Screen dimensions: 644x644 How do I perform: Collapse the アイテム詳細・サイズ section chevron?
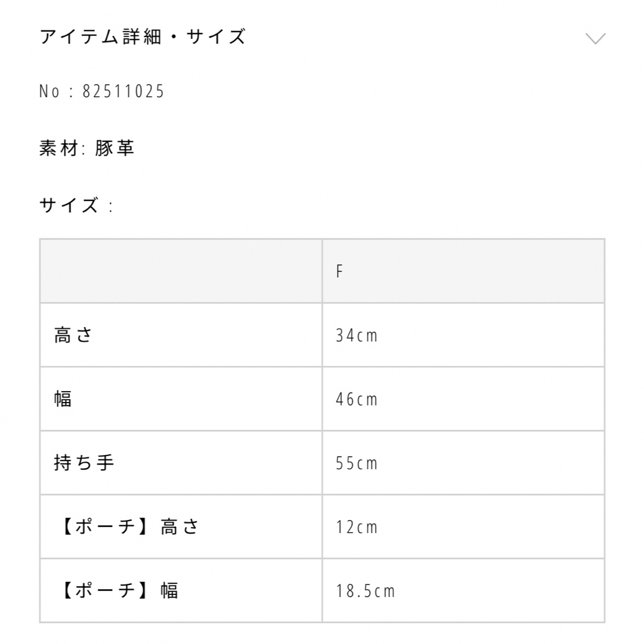pyautogui.click(x=595, y=38)
